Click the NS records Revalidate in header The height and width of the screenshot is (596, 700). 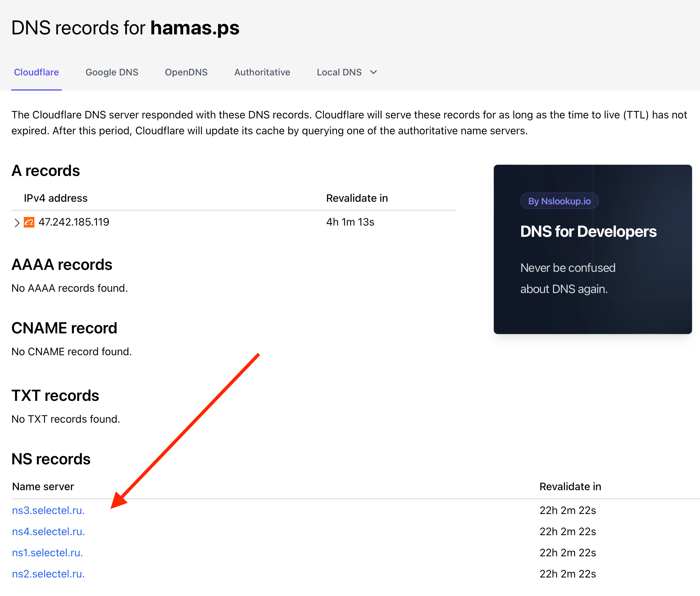[570, 487]
